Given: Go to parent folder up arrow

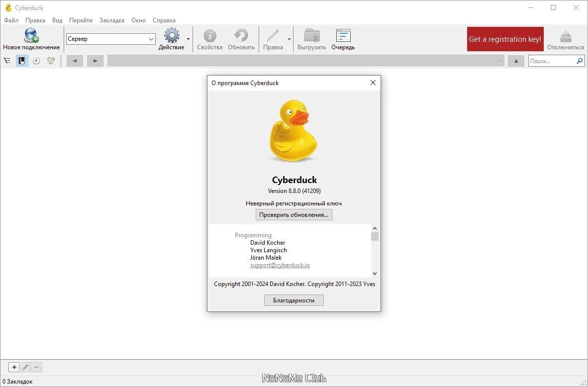Looking at the screenshot, I should point(516,61).
